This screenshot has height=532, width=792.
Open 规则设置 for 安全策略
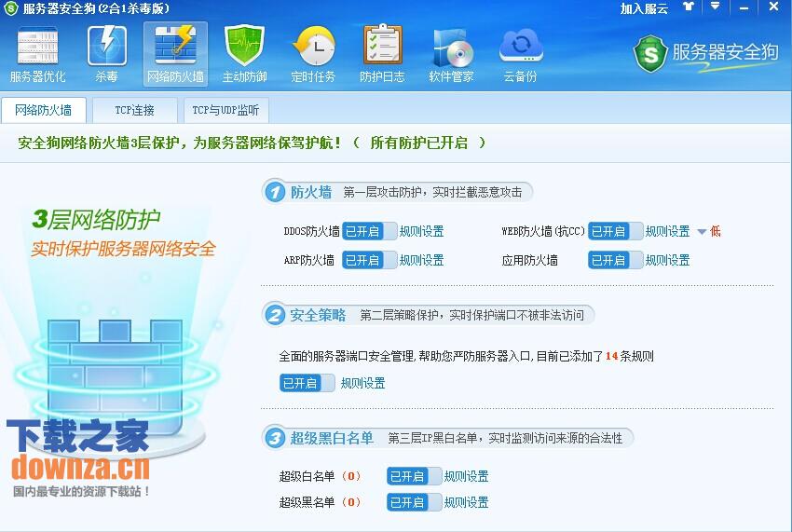(362, 383)
